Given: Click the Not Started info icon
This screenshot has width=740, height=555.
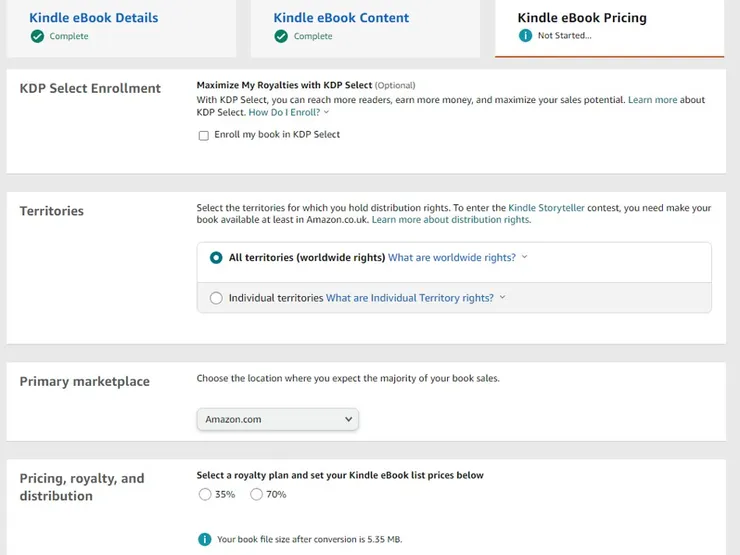Looking at the screenshot, I should click(525, 36).
